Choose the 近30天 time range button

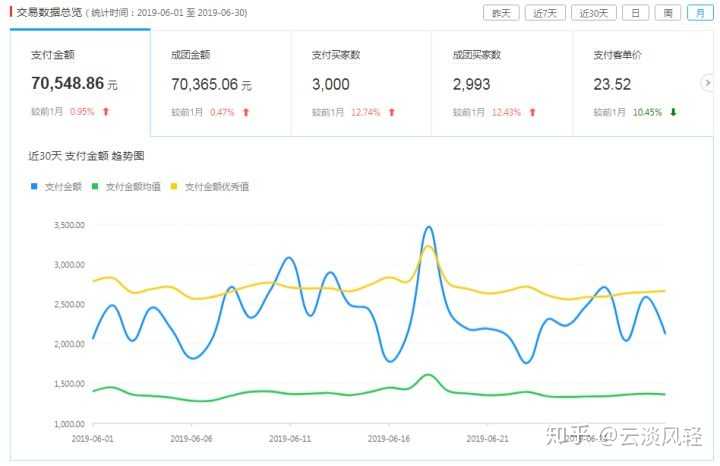click(x=592, y=13)
